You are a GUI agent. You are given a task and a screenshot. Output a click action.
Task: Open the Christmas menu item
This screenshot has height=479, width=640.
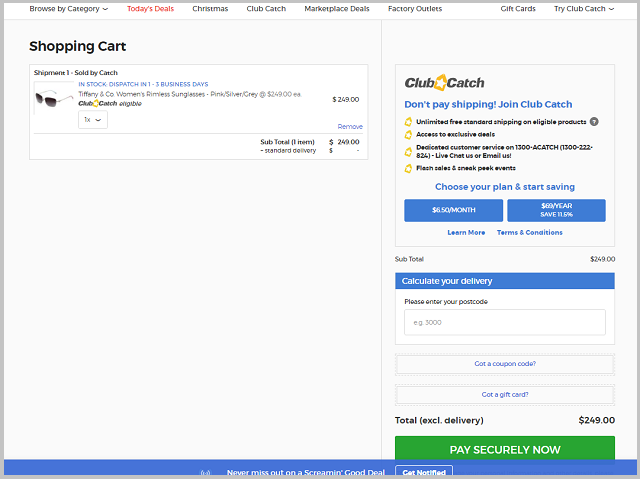click(210, 9)
